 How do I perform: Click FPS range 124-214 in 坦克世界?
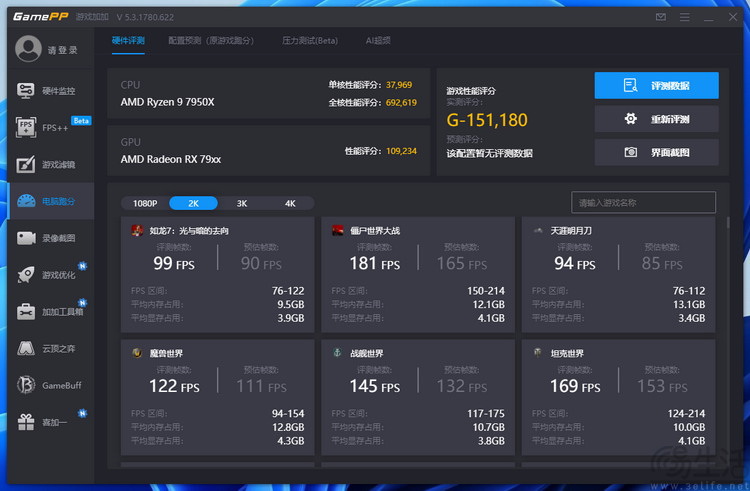tap(686, 413)
